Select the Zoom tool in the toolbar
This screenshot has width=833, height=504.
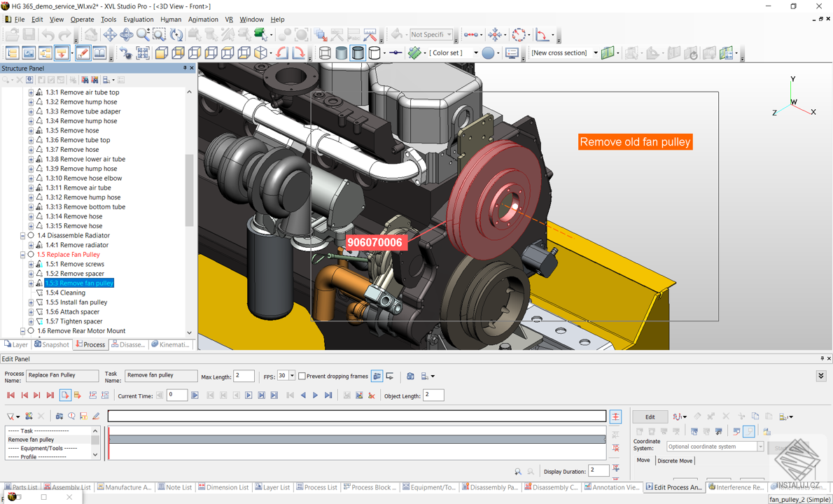[143, 34]
